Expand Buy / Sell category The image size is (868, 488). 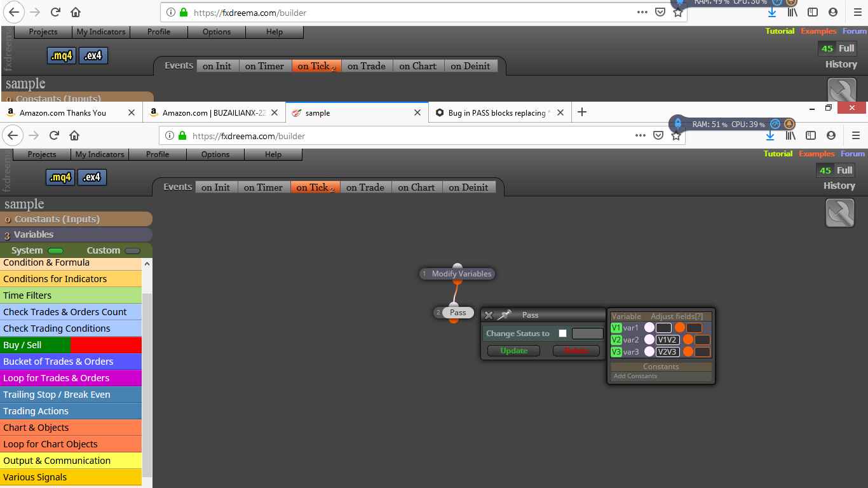(71, 345)
